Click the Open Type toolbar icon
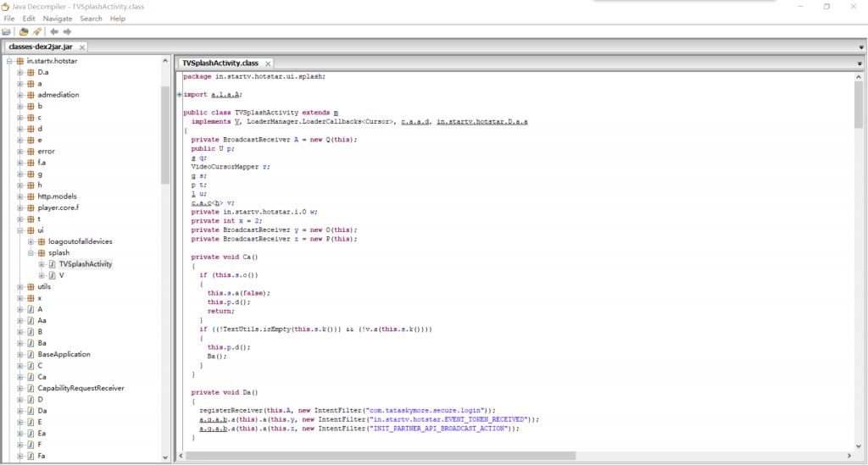Screen dimensions: 868x465 pyautogui.click(x=24, y=32)
